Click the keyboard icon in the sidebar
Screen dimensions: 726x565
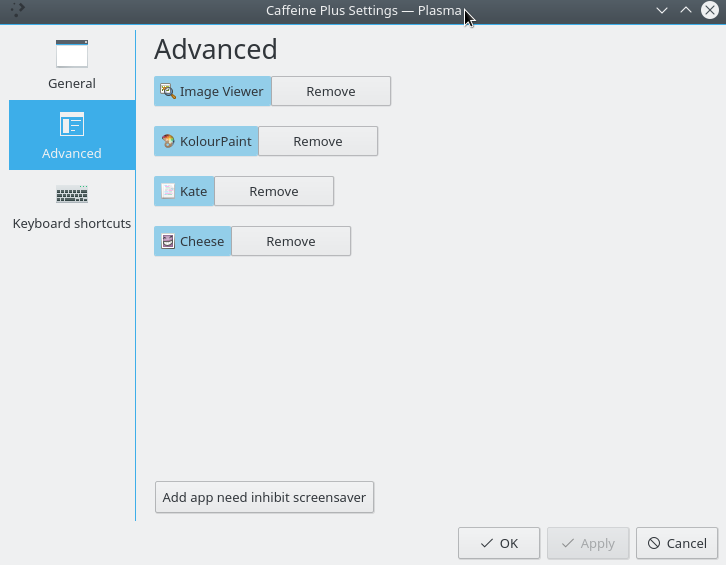pos(72,194)
